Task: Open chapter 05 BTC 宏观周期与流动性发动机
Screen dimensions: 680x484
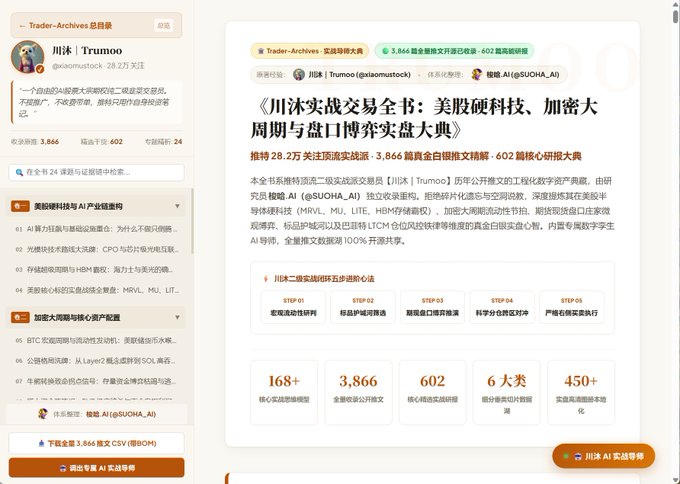Action: pyautogui.click(x=96, y=340)
